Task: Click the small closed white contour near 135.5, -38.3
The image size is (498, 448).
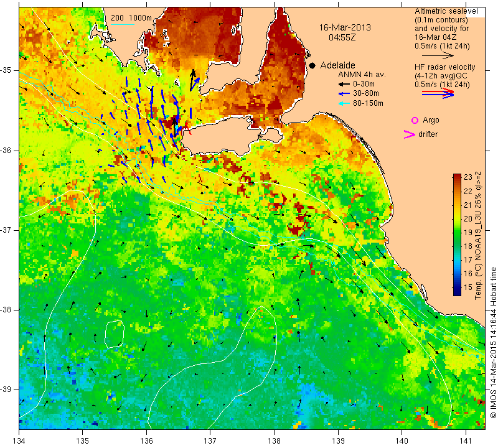Action: [115, 334]
